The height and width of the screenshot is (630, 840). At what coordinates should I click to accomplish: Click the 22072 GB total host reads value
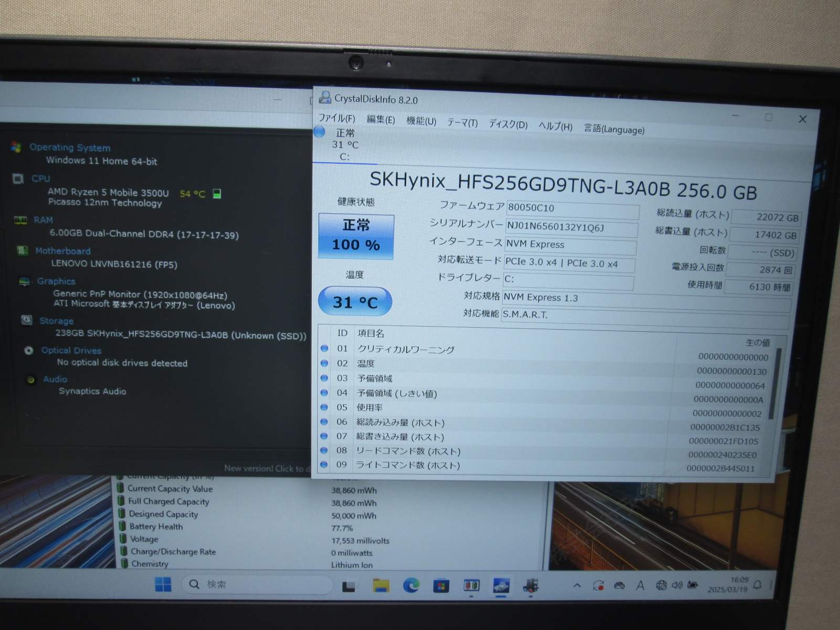[766, 217]
